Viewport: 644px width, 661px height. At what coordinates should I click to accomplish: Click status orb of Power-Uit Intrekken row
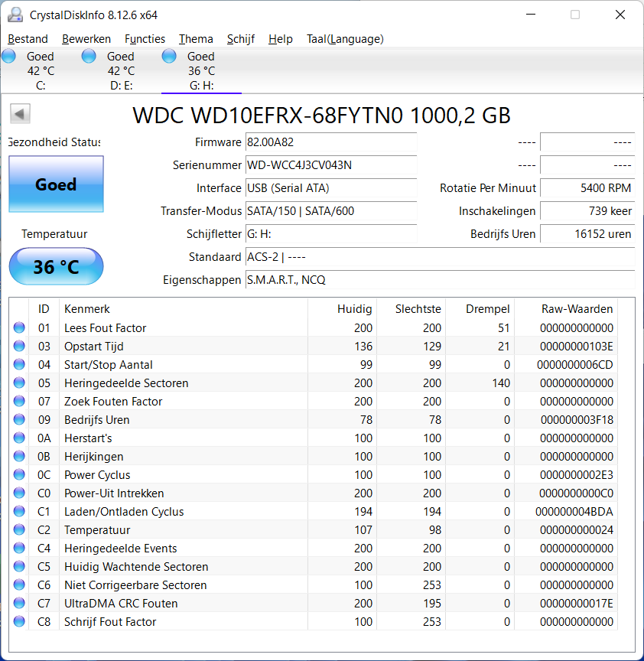pyautogui.click(x=19, y=493)
